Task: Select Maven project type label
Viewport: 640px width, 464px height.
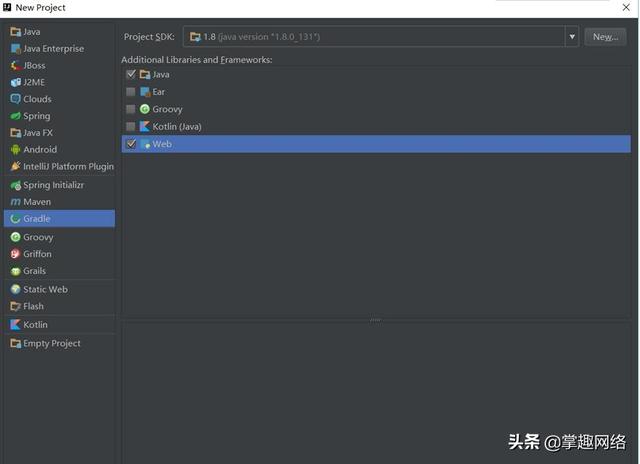Action: pyautogui.click(x=37, y=202)
